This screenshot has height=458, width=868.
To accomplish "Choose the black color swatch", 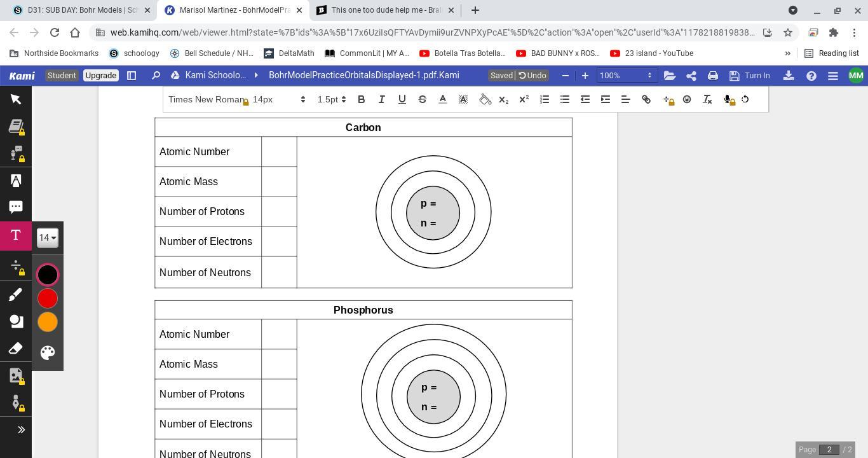I will click(x=48, y=275).
